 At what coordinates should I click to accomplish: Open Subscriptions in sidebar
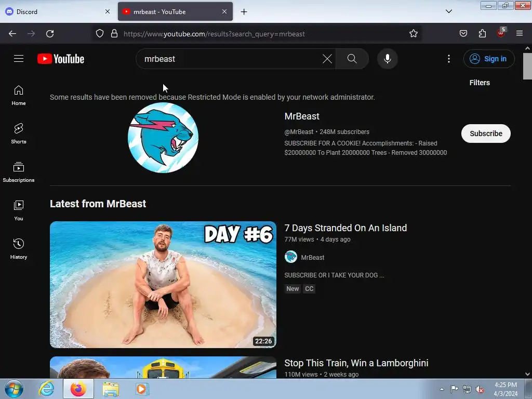pyautogui.click(x=19, y=172)
